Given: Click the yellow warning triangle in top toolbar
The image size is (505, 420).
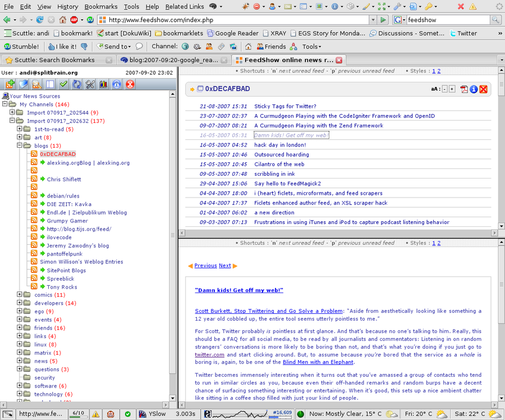Looking at the screenshot, I should (x=472, y=6).
